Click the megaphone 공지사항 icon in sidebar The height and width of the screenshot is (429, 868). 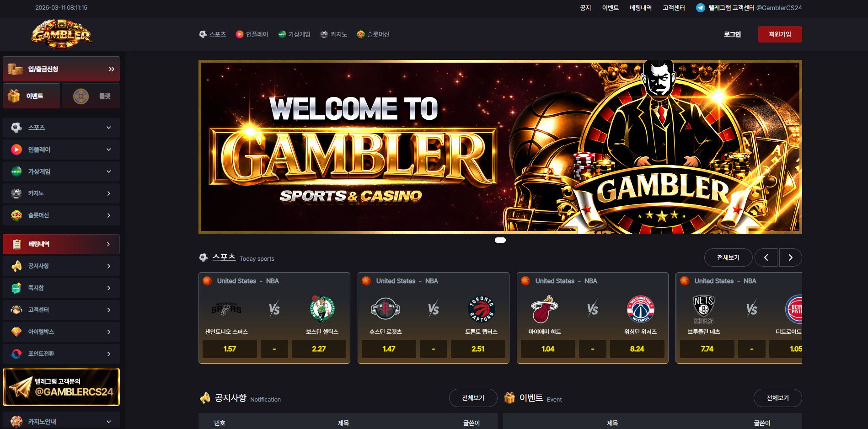(x=16, y=266)
